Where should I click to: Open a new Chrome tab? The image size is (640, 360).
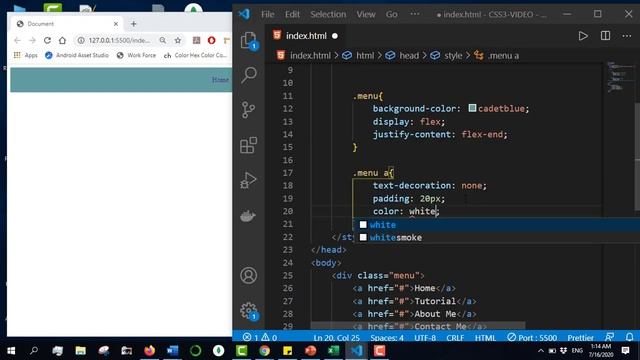(x=133, y=24)
